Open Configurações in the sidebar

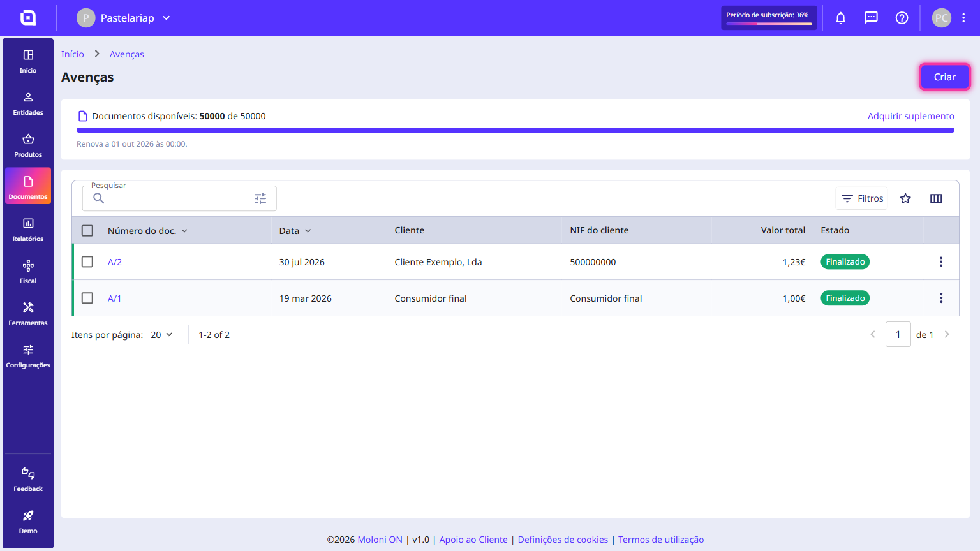pos(28,356)
